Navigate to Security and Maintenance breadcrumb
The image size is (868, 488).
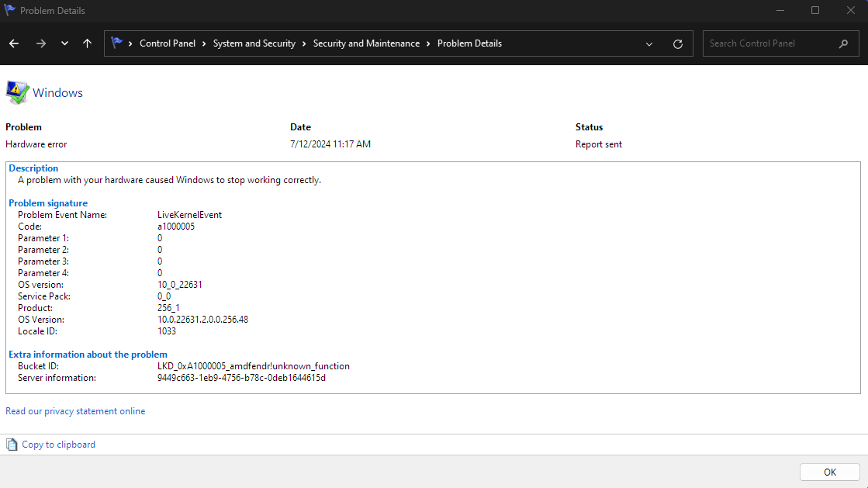[x=366, y=43]
